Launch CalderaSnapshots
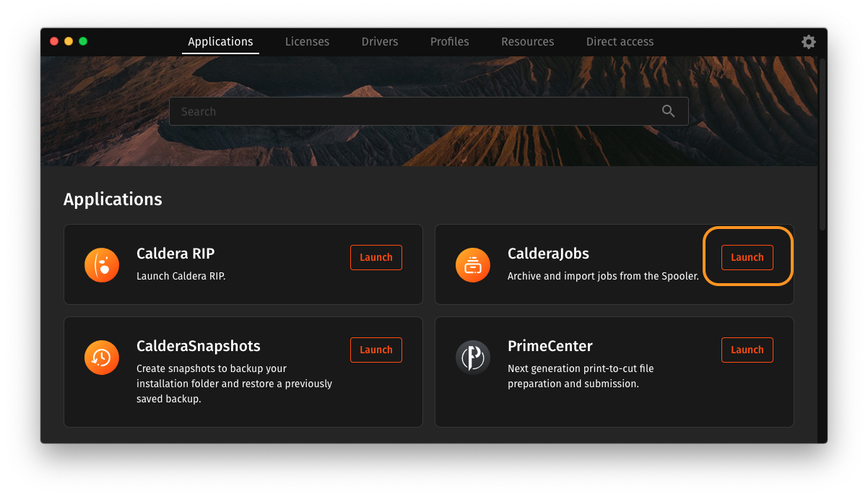This screenshot has height=497, width=868. (376, 350)
